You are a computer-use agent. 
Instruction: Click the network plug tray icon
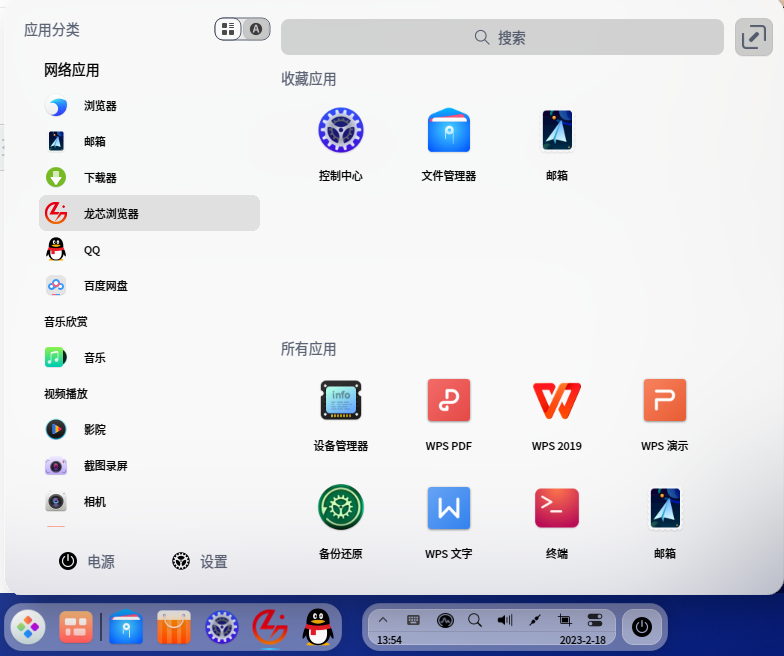(535, 620)
